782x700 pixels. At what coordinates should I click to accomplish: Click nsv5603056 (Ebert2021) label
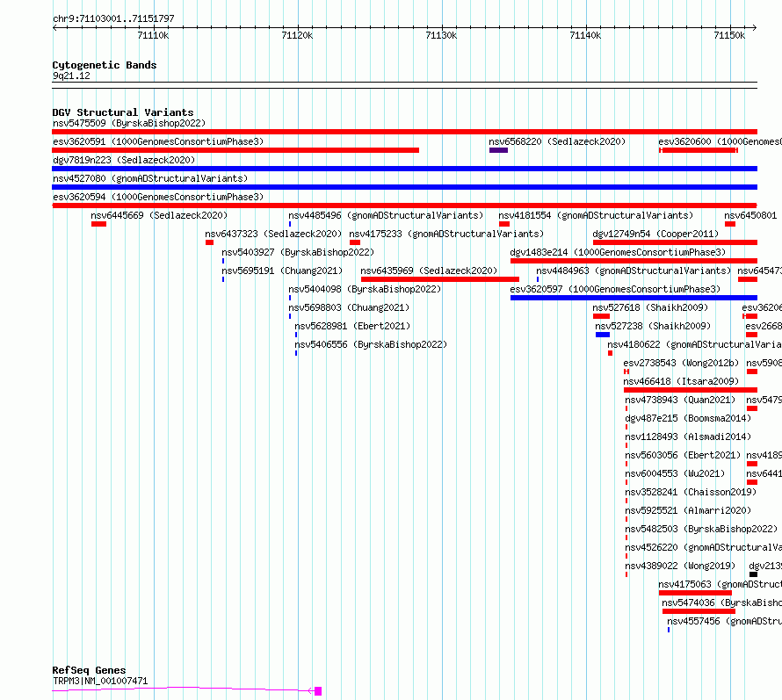click(x=683, y=455)
